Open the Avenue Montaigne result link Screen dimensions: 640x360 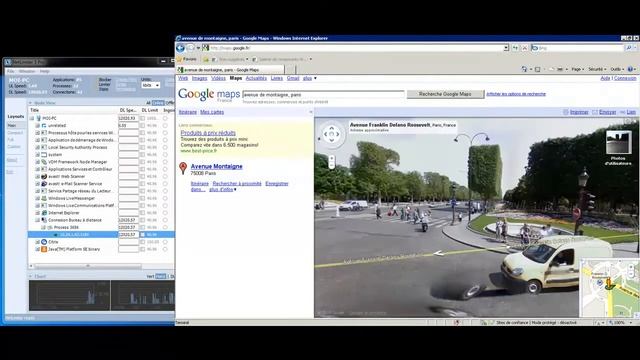coord(216,166)
